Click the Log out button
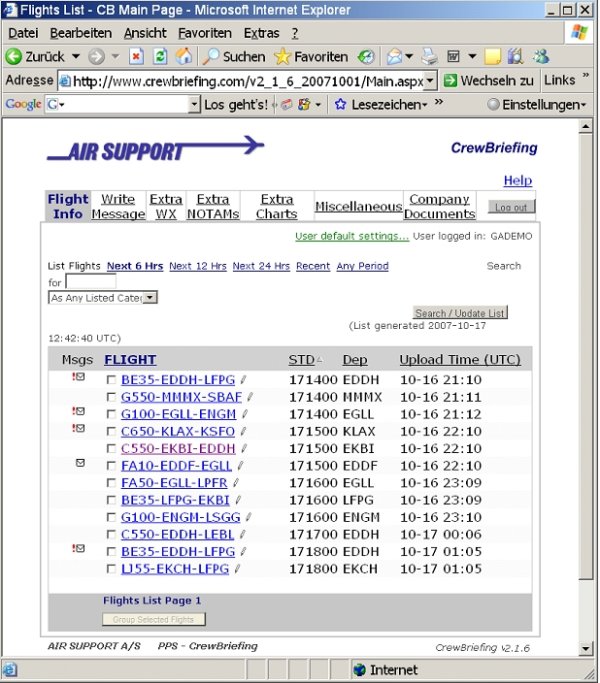The image size is (600, 683). [x=512, y=207]
